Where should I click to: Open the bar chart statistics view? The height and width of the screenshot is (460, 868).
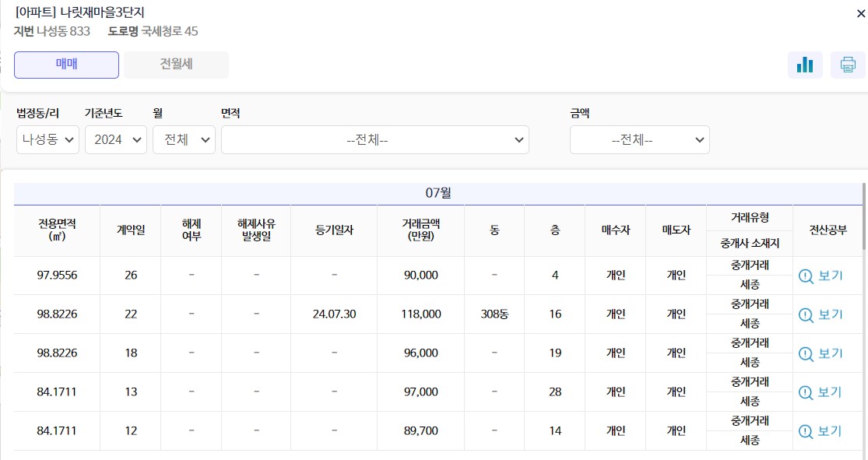pos(805,65)
